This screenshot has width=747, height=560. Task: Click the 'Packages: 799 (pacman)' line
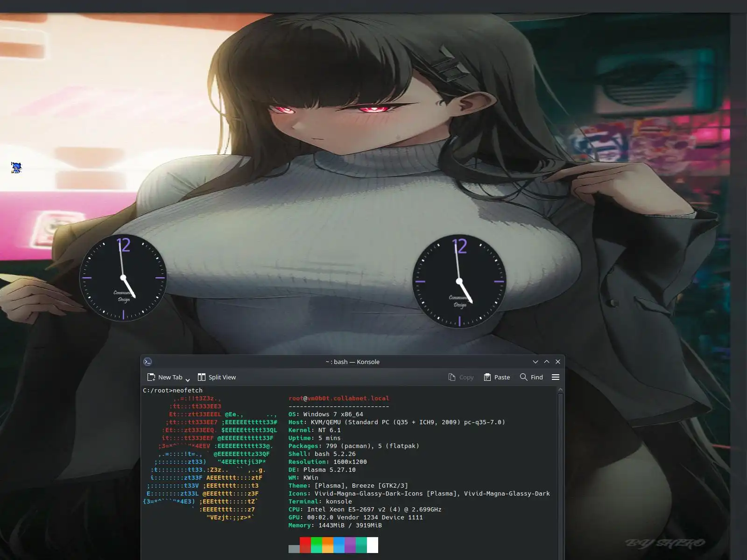(354, 446)
